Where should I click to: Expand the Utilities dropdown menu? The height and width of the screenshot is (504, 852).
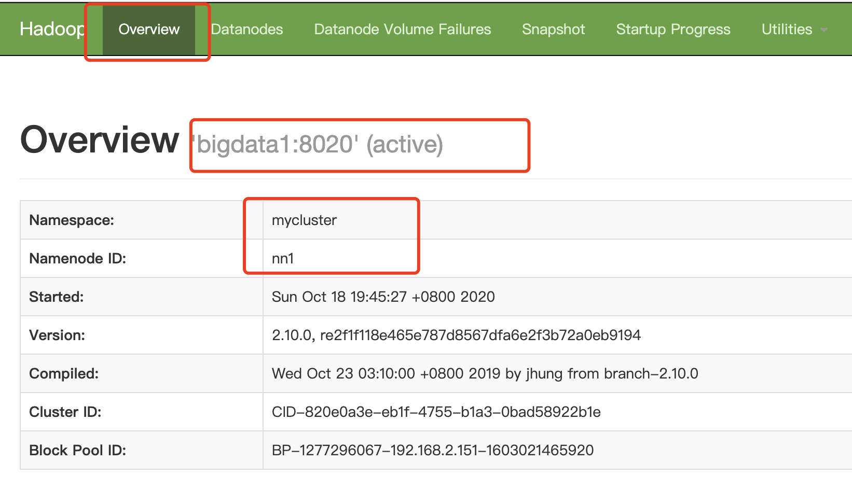click(x=787, y=30)
